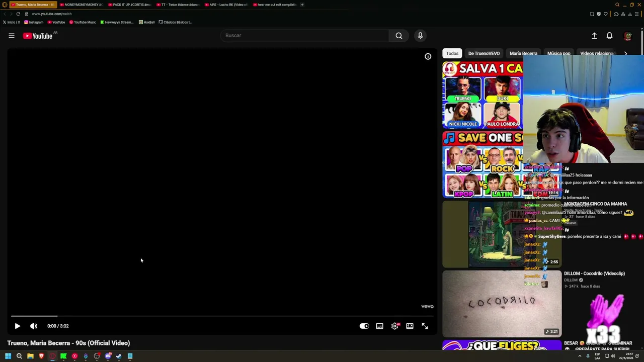644x362 pixels.
Task: Start voice search with the microphone
Action: click(x=420, y=36)
